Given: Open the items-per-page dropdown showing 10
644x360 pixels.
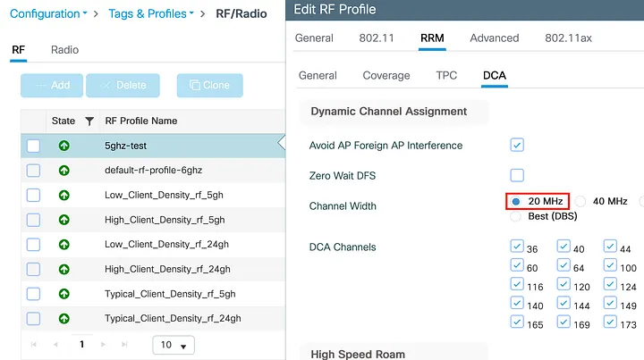Looking at the screenshot, I should 174,345.
